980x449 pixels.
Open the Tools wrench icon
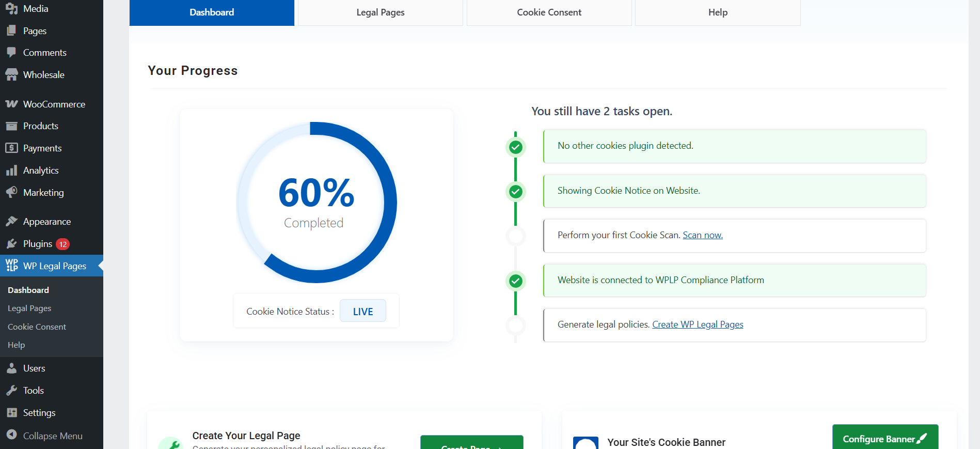click(x=11, y=391)
